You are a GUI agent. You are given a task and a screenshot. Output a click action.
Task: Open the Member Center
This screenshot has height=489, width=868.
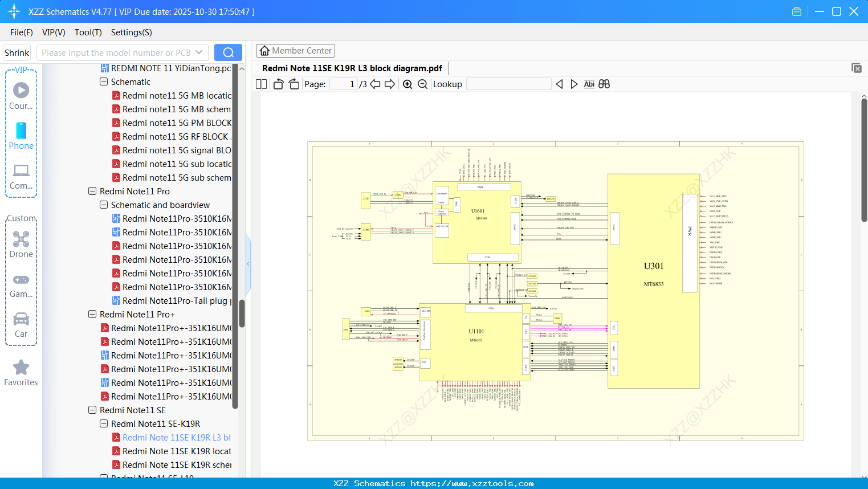click(295, 50)
